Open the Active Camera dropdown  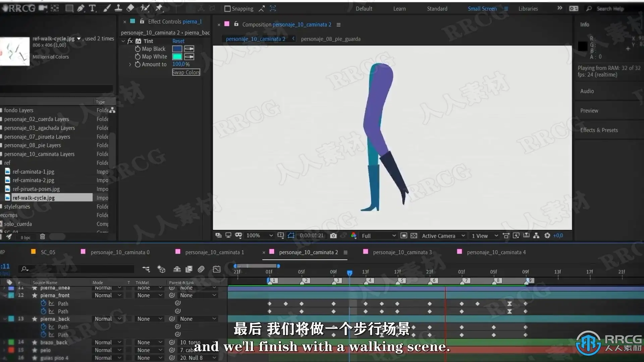443,236
